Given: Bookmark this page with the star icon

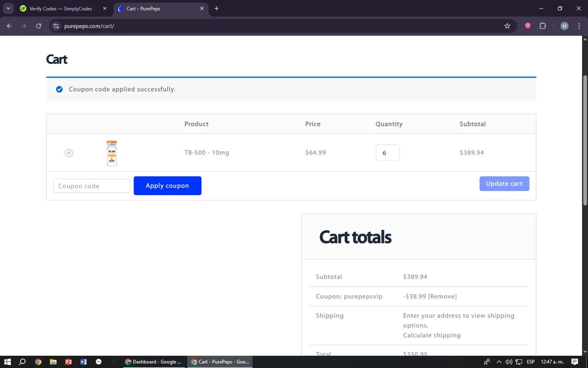Looking at the screenshot, I should coord(507,26).
